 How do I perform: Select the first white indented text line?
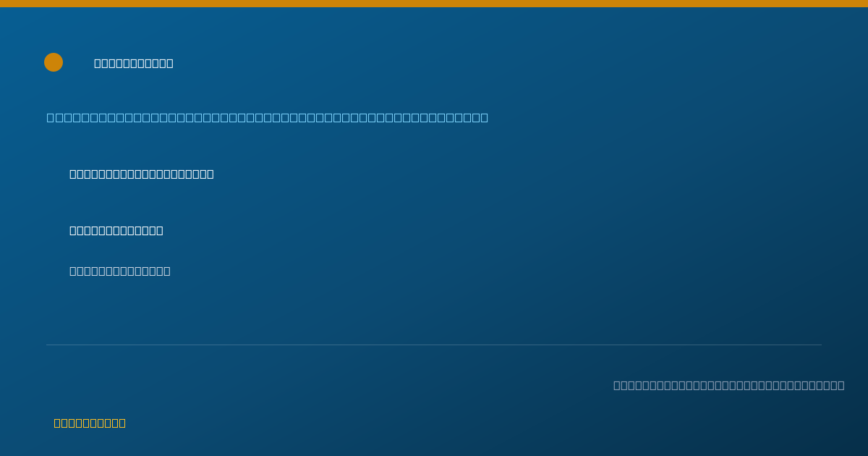point(142,174)
